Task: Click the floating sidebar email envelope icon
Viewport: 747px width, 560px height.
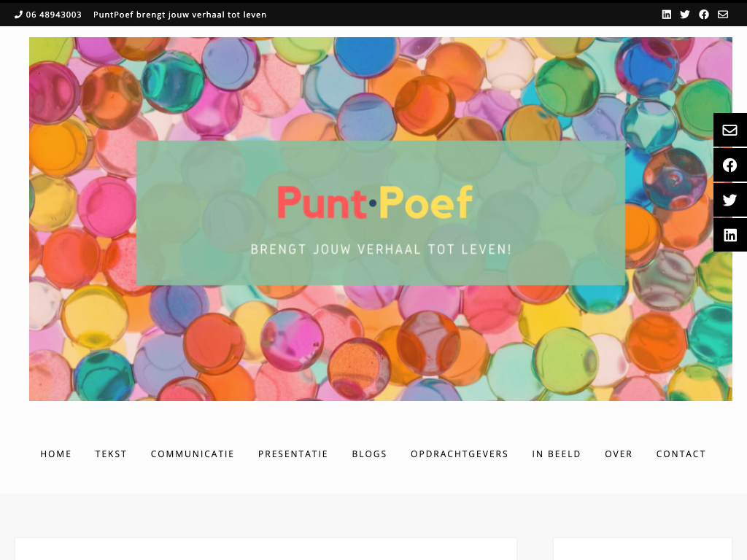Action: tap(729, 130)
